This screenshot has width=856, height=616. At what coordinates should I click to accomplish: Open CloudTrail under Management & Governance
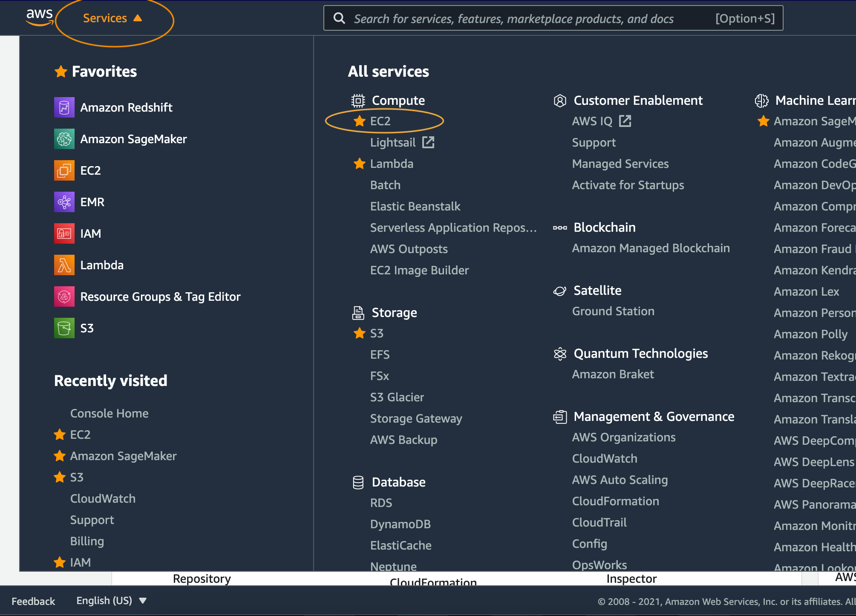[599, 522]
